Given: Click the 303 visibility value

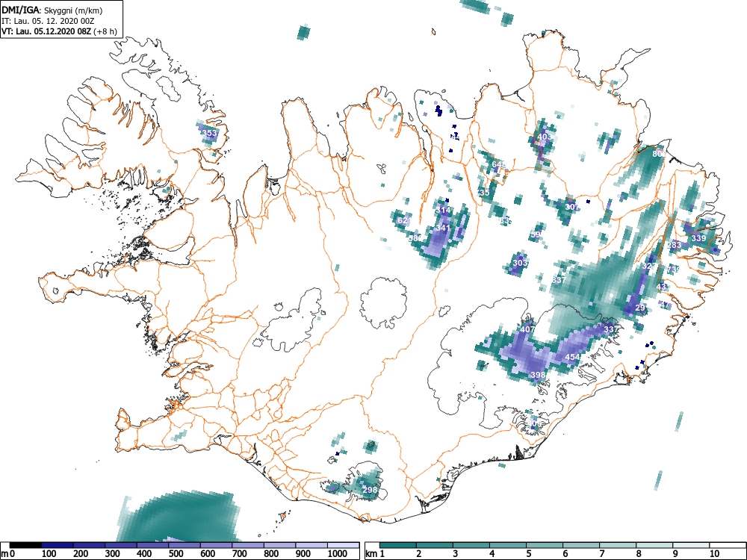Looking at the screenshot, I should [520, 263].
